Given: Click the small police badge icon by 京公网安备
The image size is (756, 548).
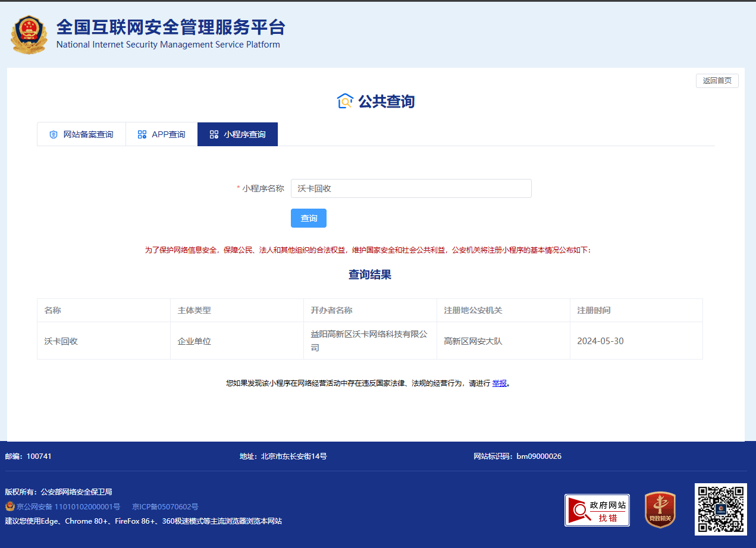Looking at the screenshot, I should [10, 506].
